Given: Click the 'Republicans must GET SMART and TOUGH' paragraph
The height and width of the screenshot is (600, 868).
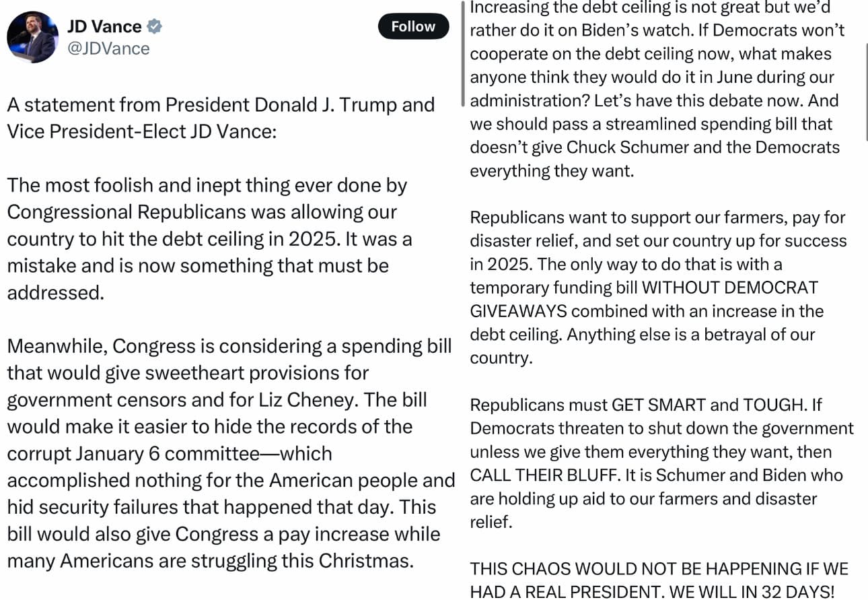Looking at the screenshot, I should coord(661,463).
